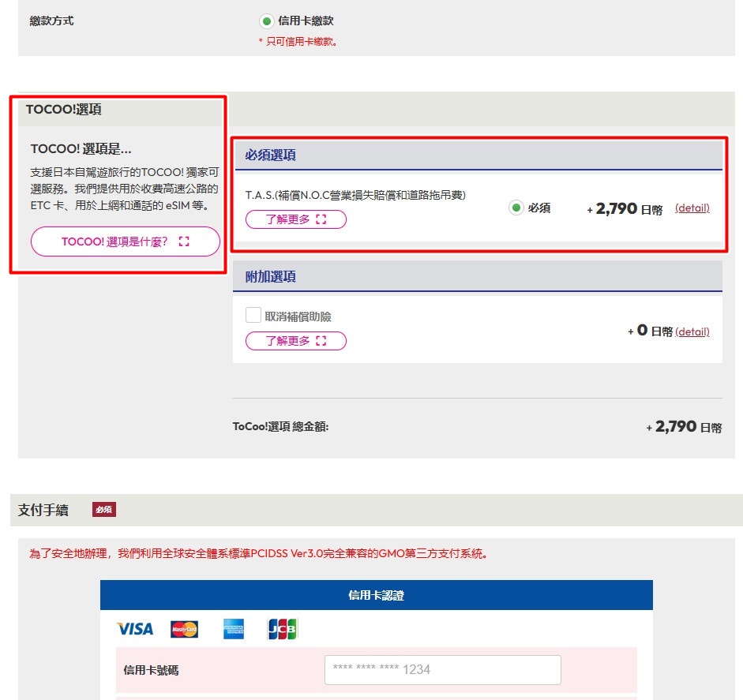Click the MasterCard logo
This screenshot has height=700, width=743.
(x=184, y=629)
